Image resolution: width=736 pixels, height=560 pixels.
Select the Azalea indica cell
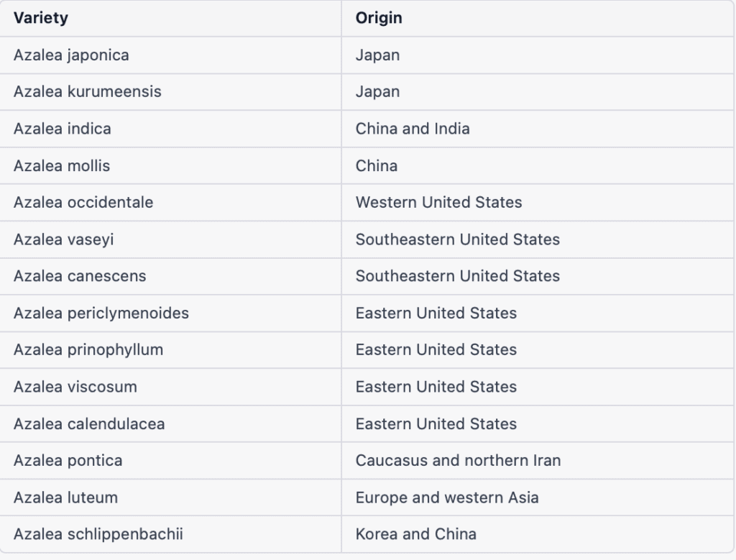point(62,129)
